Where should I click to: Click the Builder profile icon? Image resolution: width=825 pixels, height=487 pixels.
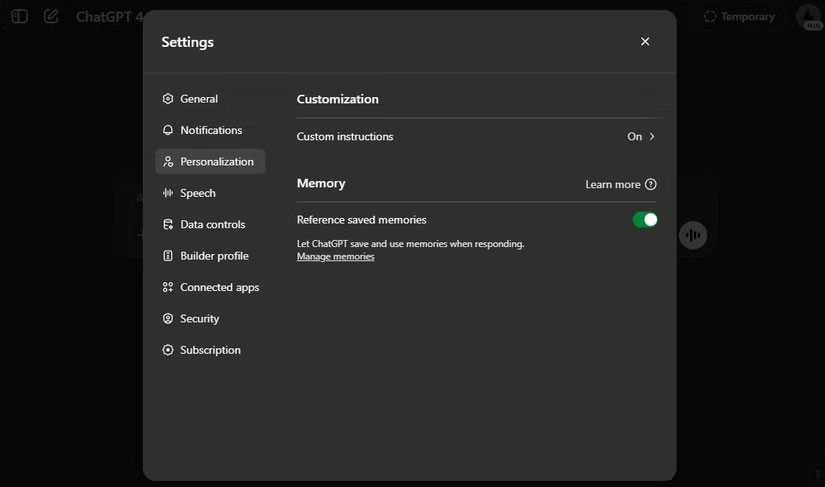[x=168, y=256]
